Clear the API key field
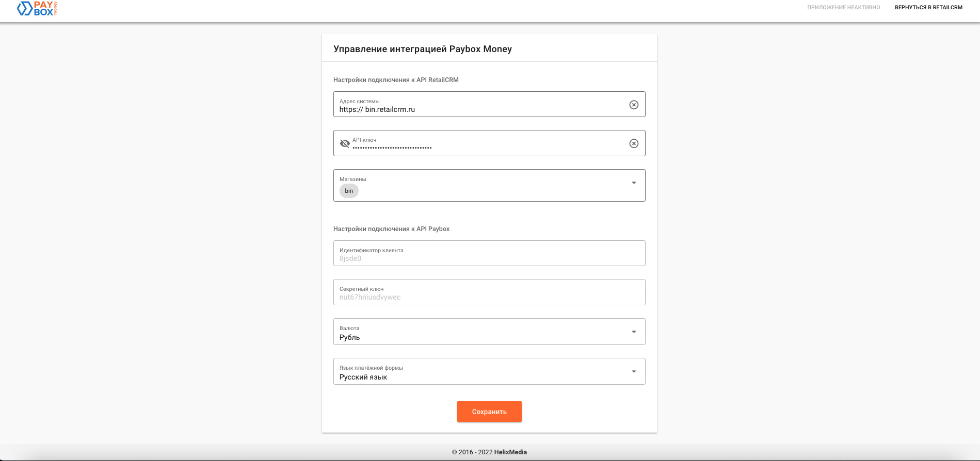Screen dimensions: 980x461 point(634,143)
